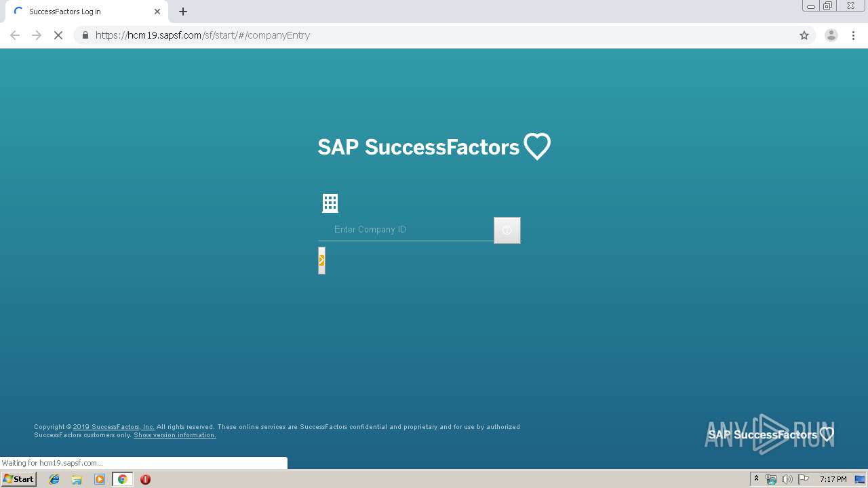This screenshot has height=488, width=868.
Task: Open a new browser tab
Action: point(183,12)
